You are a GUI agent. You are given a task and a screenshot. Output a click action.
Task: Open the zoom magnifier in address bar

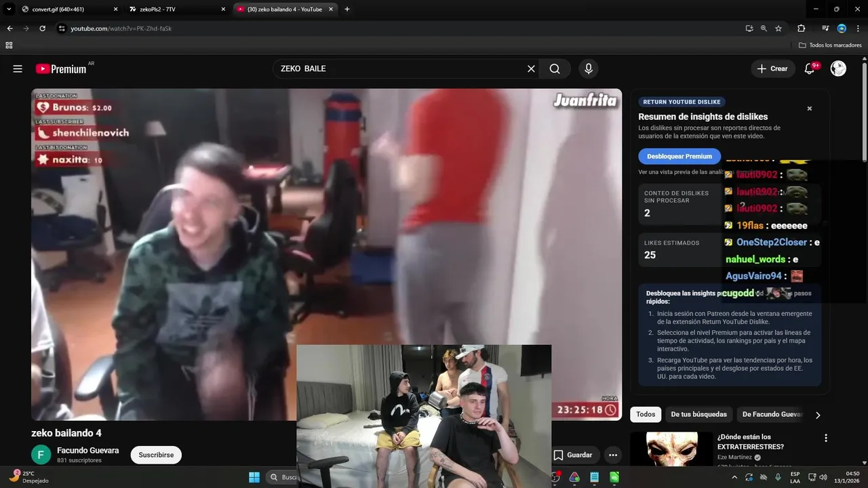(764, 28)
